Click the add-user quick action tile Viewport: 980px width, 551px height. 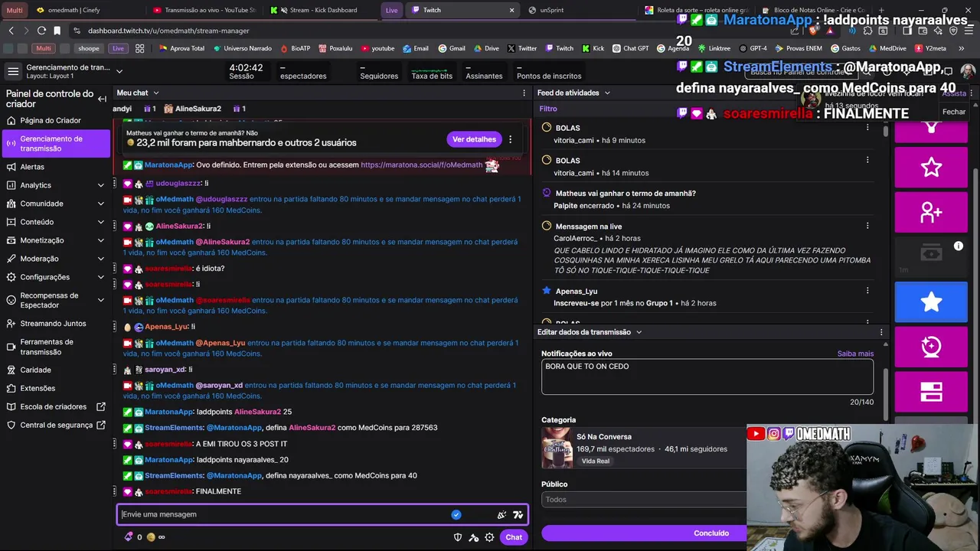931,212
